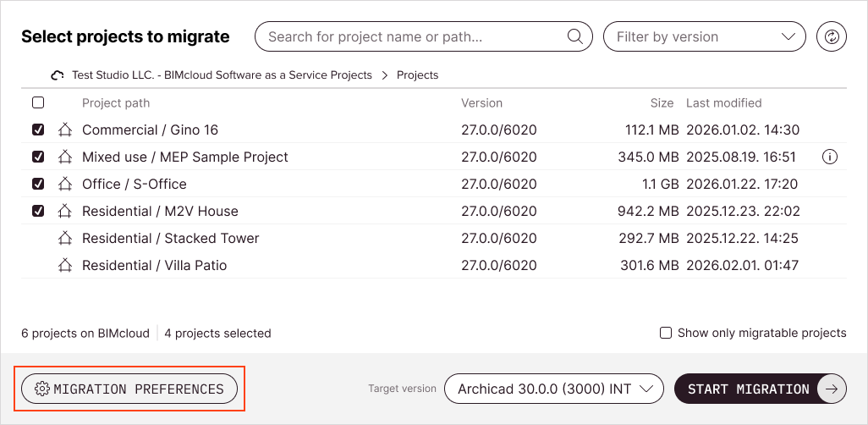Click Start Migration button

click(760, 389)
